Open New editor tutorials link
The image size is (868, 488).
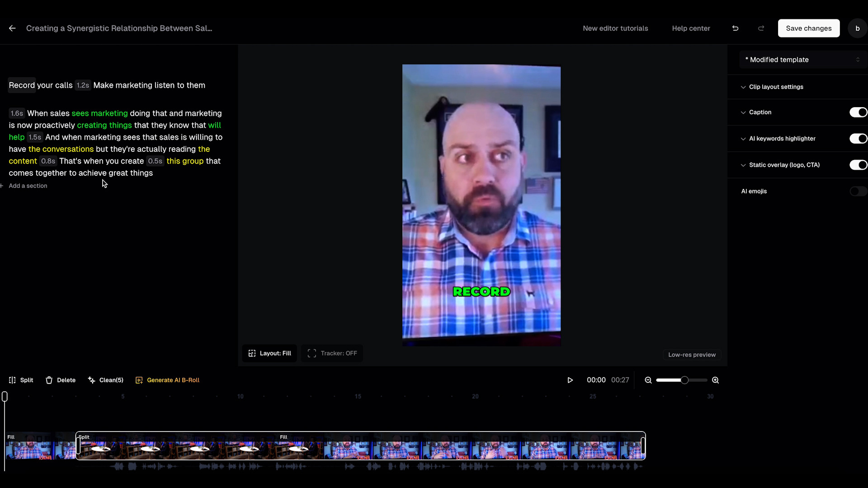615,28
